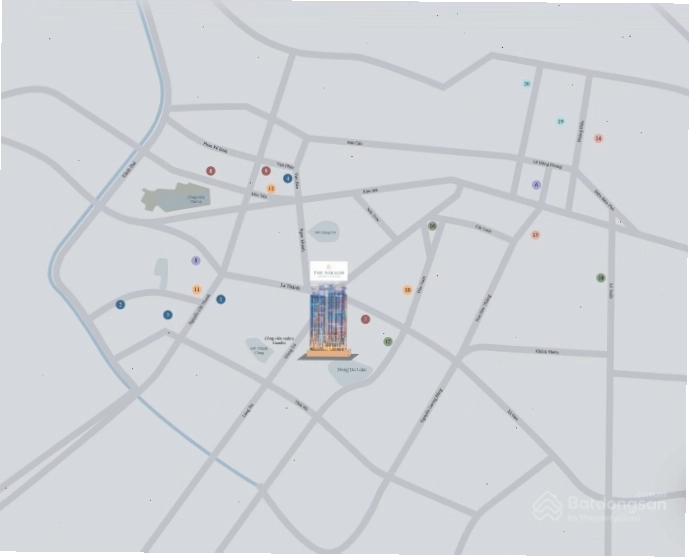Screen dimensions: 689x557
Task: Select cyan map marker number 20
Action: (x=526, y=83)
